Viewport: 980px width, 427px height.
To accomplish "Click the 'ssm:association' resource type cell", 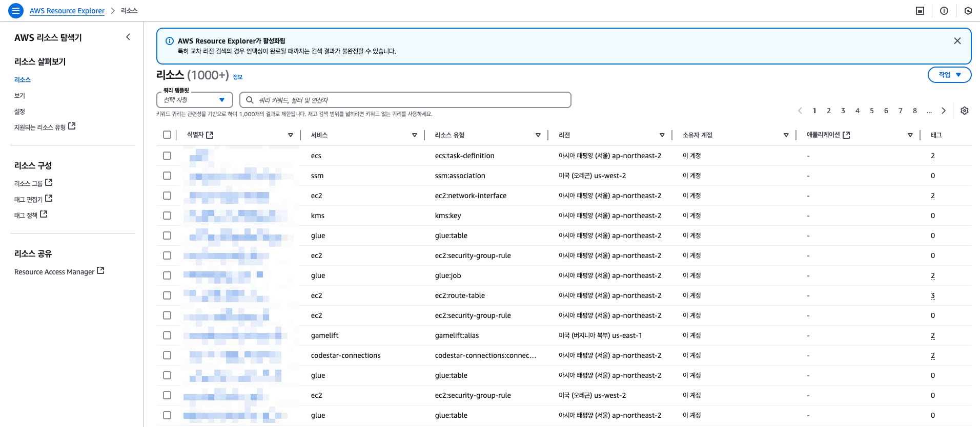I will coord(460,176).
